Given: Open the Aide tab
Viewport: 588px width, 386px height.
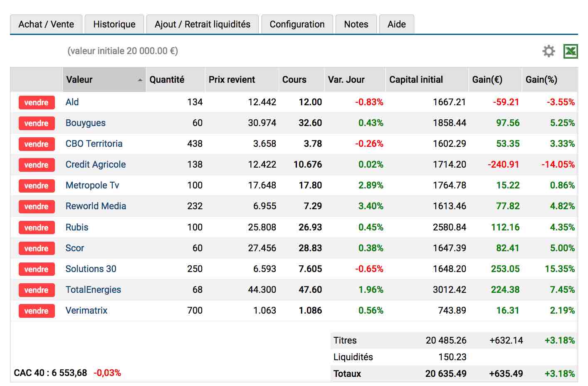Looking at the screenshot, I should [397, 24].
